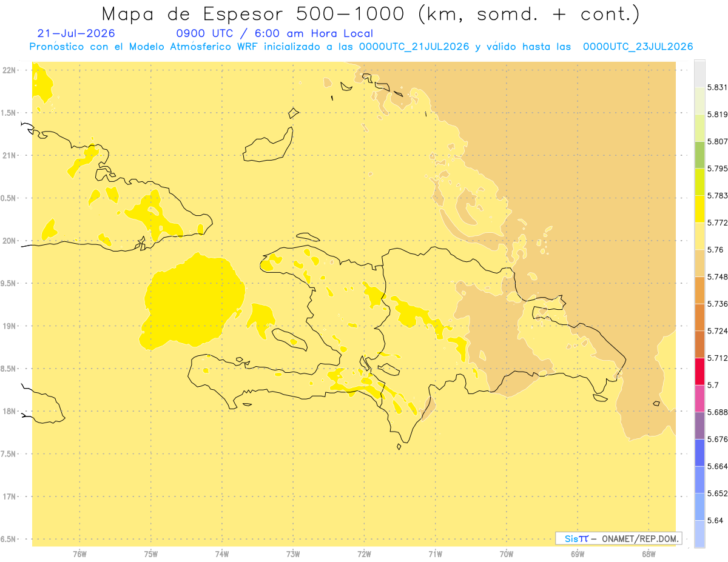728x562 pixels.
Task: Click the legend value 5.807
Action: [717, 141]
